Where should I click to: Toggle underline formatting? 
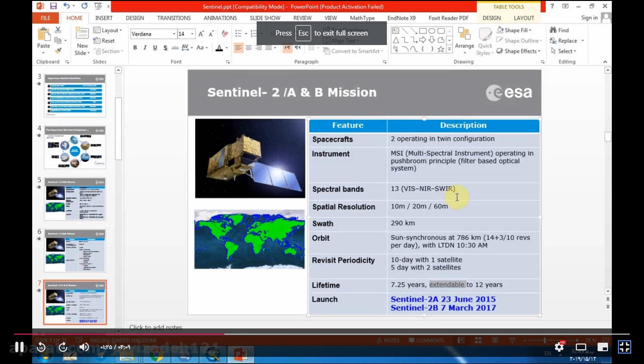point(155,48)
